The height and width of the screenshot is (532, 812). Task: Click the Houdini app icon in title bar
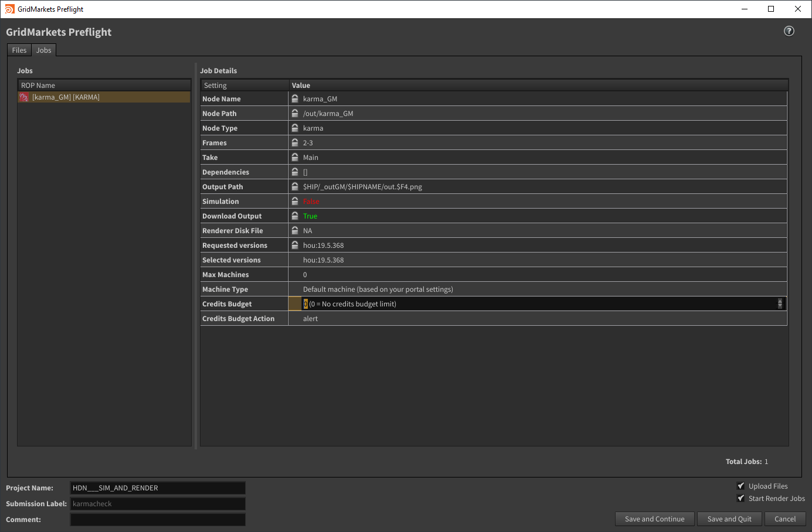pos(9,9)
